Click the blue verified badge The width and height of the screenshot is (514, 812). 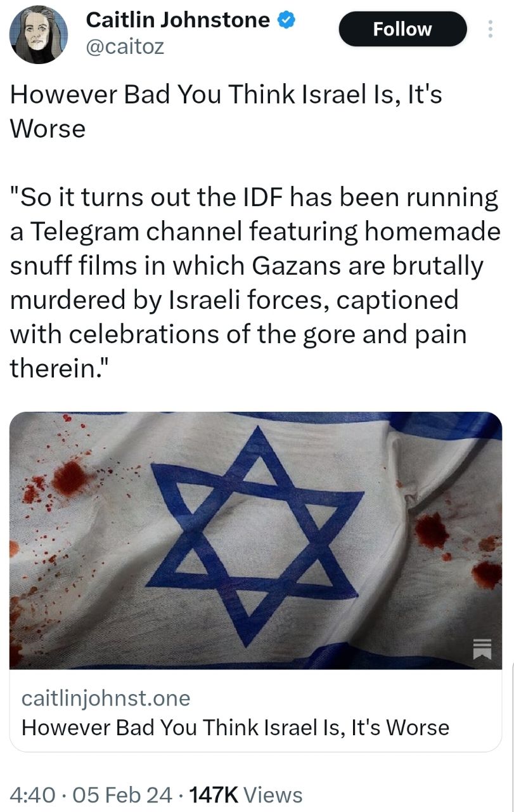[x=285, y=20]
